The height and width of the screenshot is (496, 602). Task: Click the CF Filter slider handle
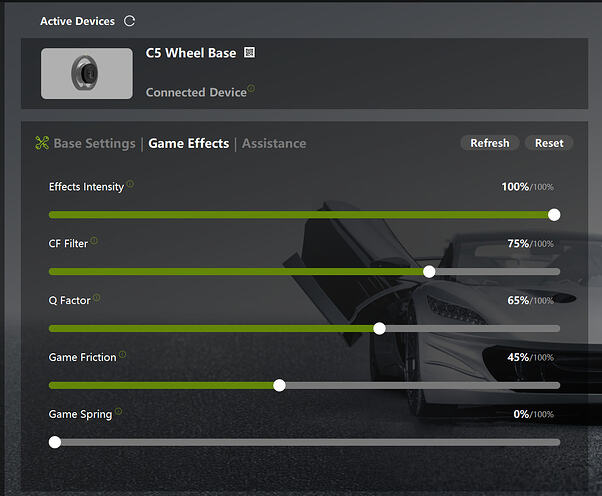point(429,271)
